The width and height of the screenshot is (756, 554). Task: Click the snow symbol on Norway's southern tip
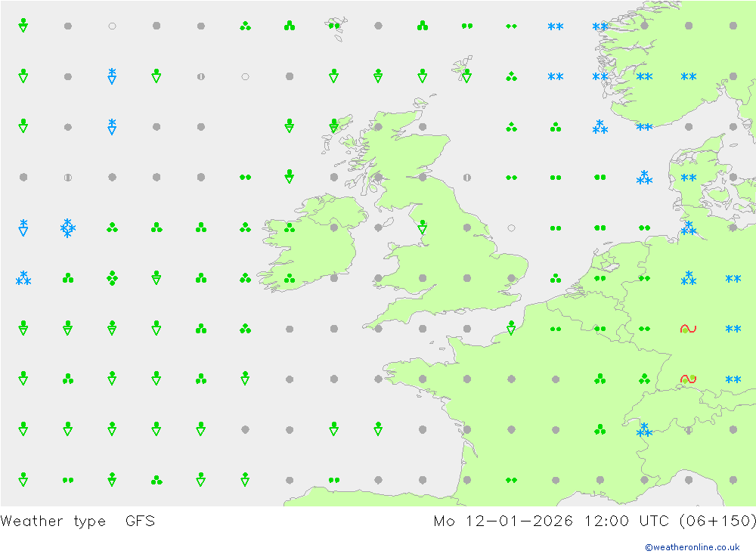coord(644,127)
